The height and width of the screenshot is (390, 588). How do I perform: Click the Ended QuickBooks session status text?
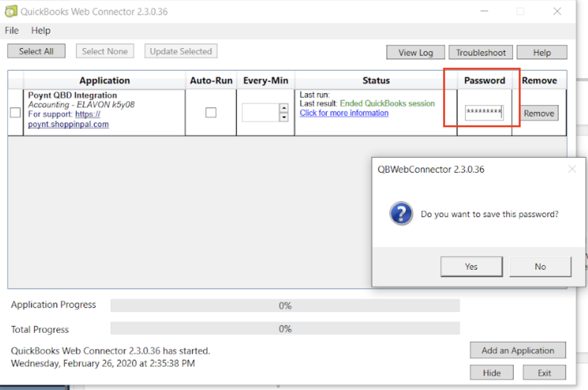coord(387,103)
